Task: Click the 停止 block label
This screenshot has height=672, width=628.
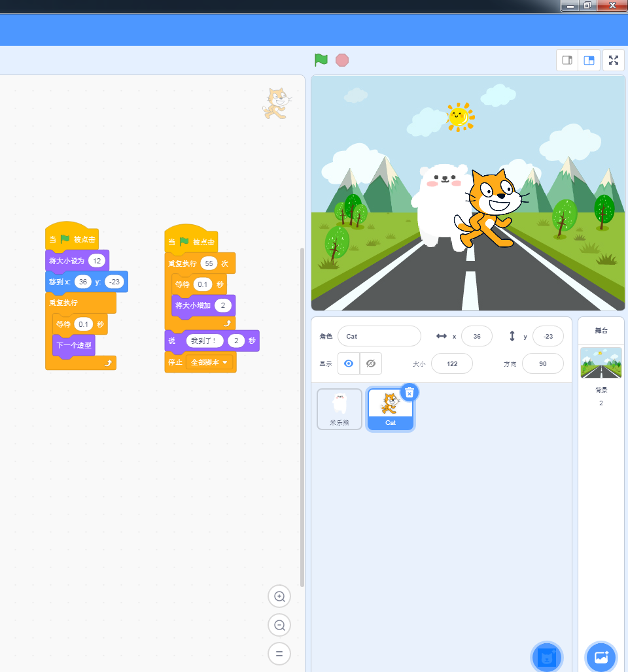Action: tap(175, 362)
